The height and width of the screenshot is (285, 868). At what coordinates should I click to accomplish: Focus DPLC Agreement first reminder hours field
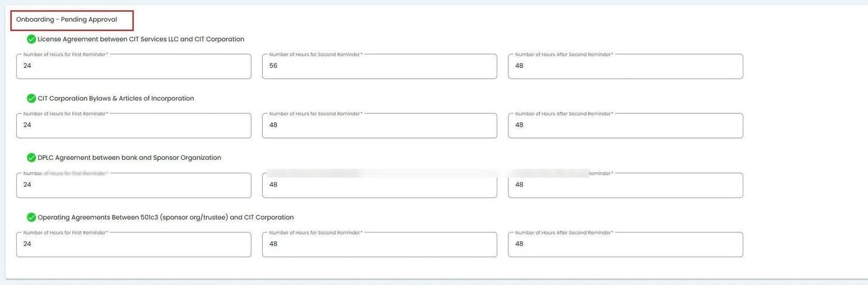click(133, 185)
